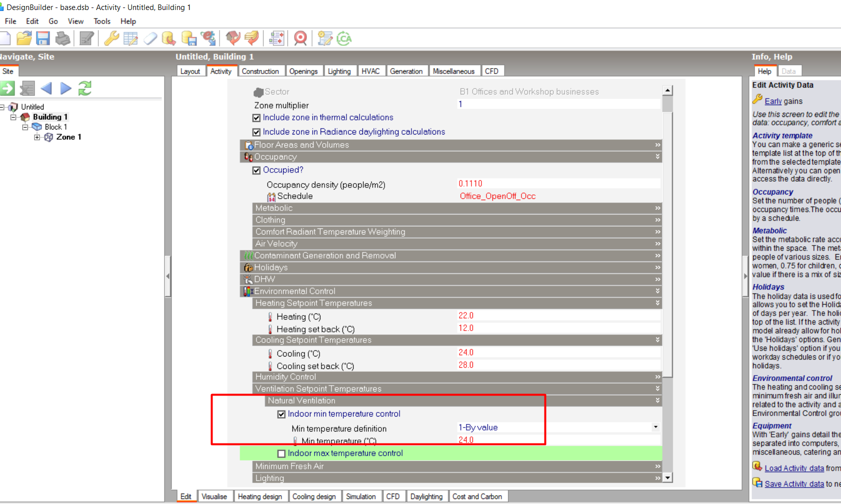The width and height of the screenshot is (841, 504).
Task: Click Load Activity data link
Action: coord(794,468)
